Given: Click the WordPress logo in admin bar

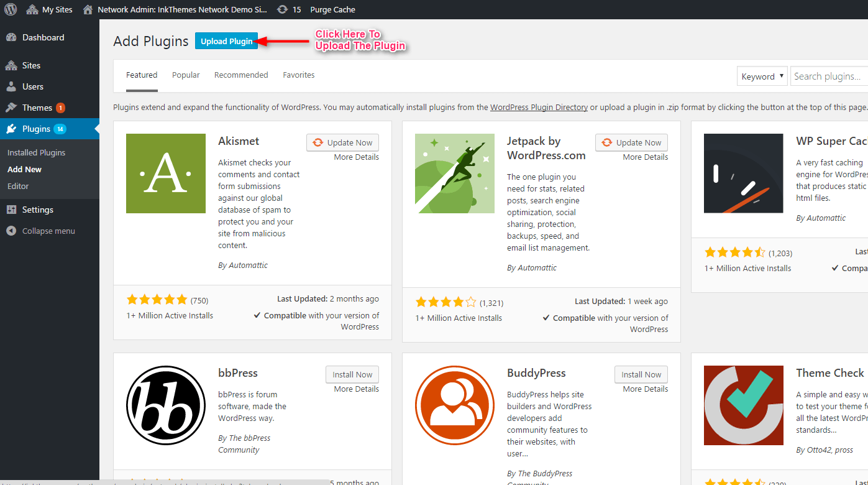Looking at the screenshot, I should tap(11, 9).
